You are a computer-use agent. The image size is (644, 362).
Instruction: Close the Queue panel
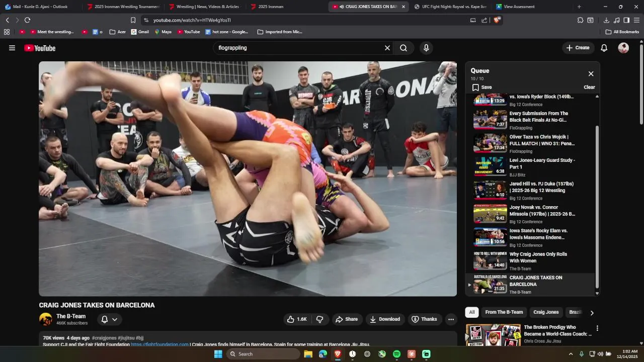pos(591,74)
